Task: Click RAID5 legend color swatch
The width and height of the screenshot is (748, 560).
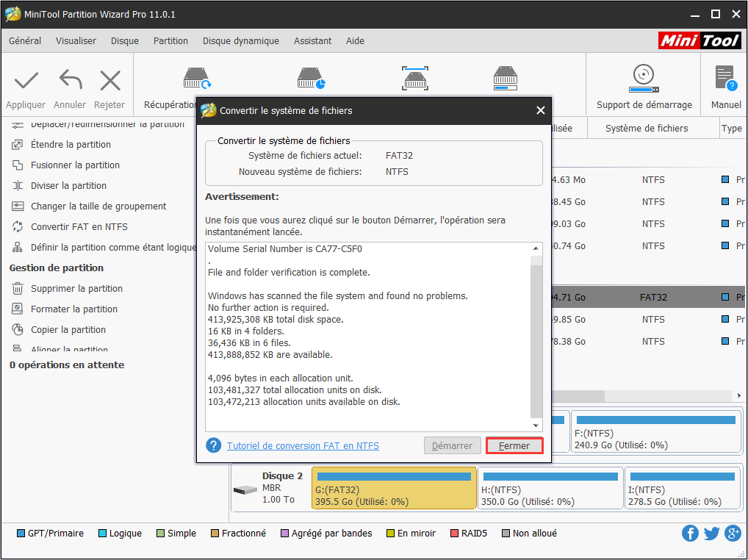Action: (454, 534)
